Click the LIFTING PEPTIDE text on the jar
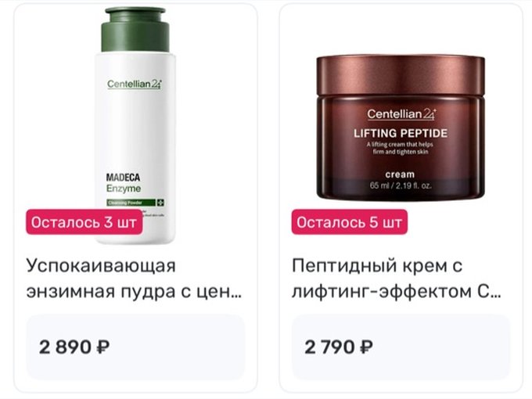The image size is (532, 399). [x=401, y=133]
